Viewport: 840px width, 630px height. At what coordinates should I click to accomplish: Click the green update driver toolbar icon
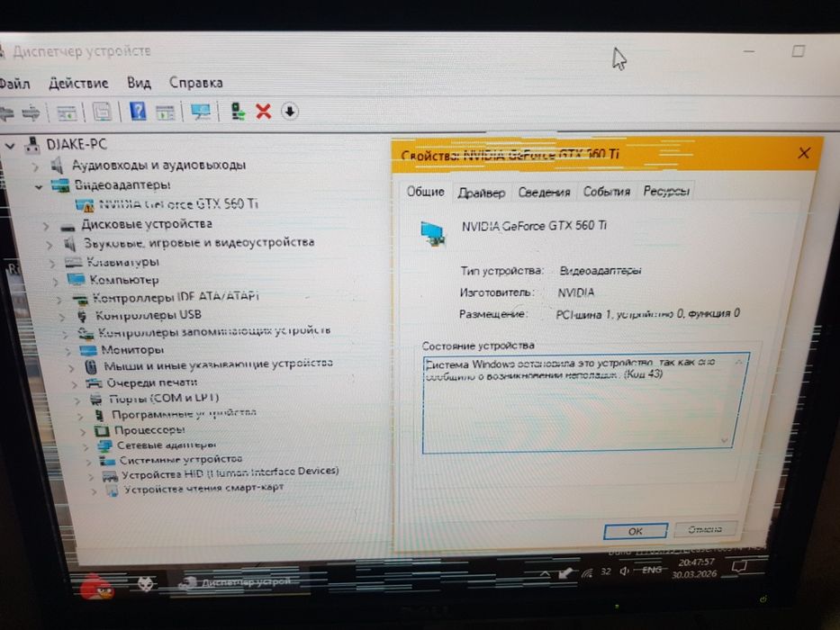238,112
